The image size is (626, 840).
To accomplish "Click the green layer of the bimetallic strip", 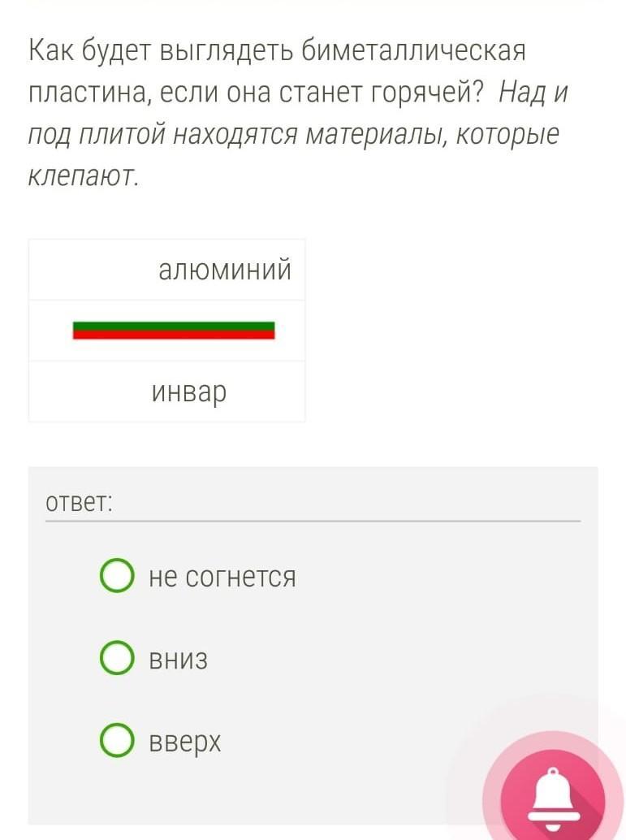I will pyautogui.click(x=174, y=326).
